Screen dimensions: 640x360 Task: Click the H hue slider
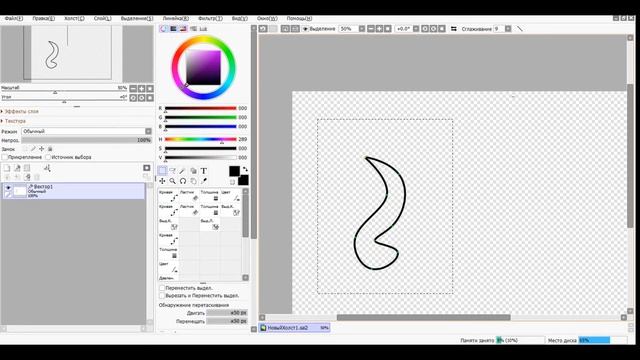tap(200, 139)
